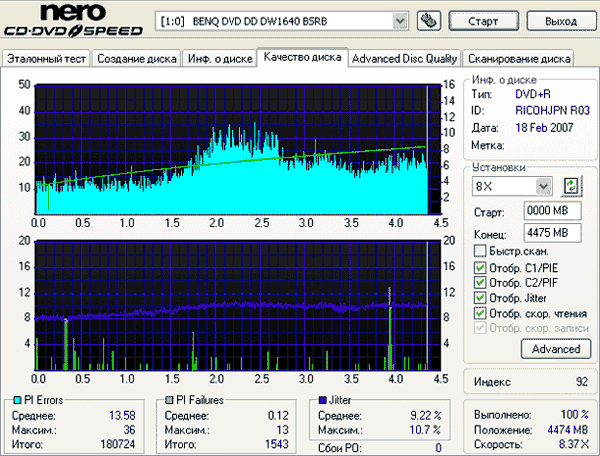Enable the Быстр.скан. checkbox
The image size is (600, 456).
pos(480,251)
